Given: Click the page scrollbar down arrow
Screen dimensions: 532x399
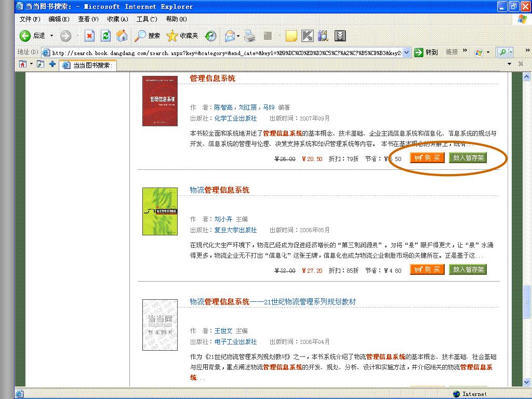Looking at the screenshot, I should click(x=526, y=382).
